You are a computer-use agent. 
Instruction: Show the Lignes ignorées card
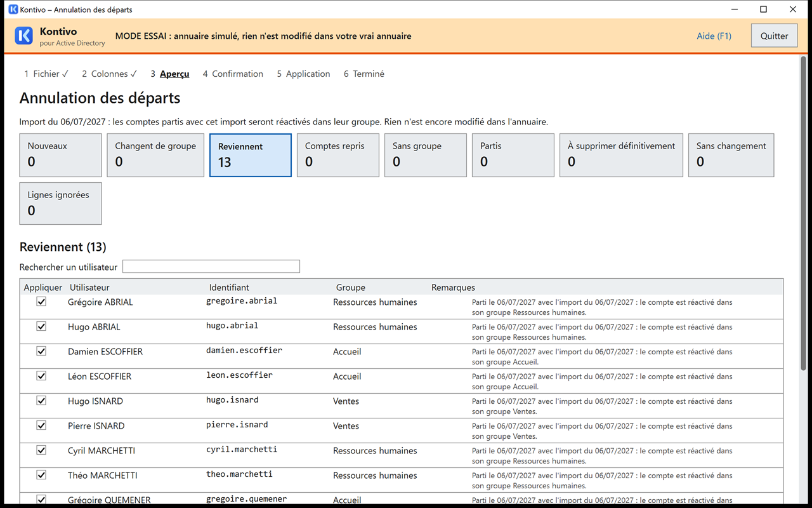[x=60, y=204]
